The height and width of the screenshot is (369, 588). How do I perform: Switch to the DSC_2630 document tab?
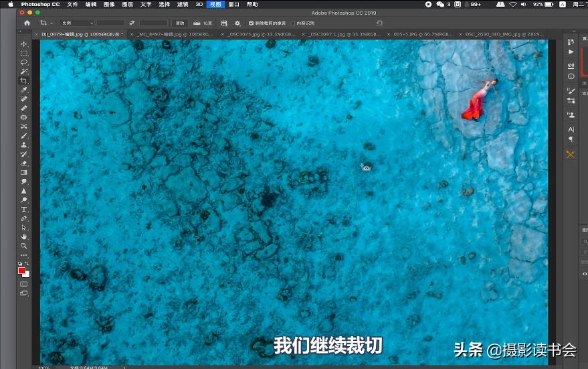tap(504, 34)
